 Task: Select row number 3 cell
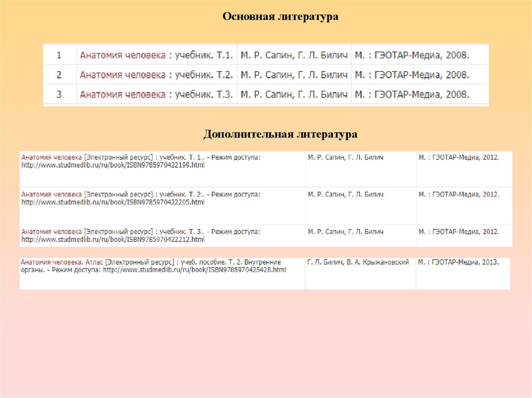coord(59,94)
